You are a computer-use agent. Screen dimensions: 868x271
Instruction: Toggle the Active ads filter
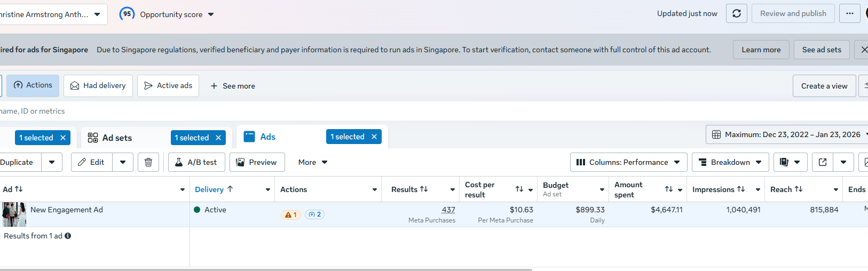[168, 85]
